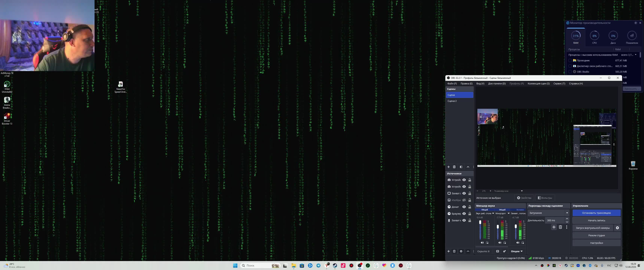Mute the Микр/доп audio channel
Image resolution: width=644 pixels, height=270 pixels.
coord(499,242)
